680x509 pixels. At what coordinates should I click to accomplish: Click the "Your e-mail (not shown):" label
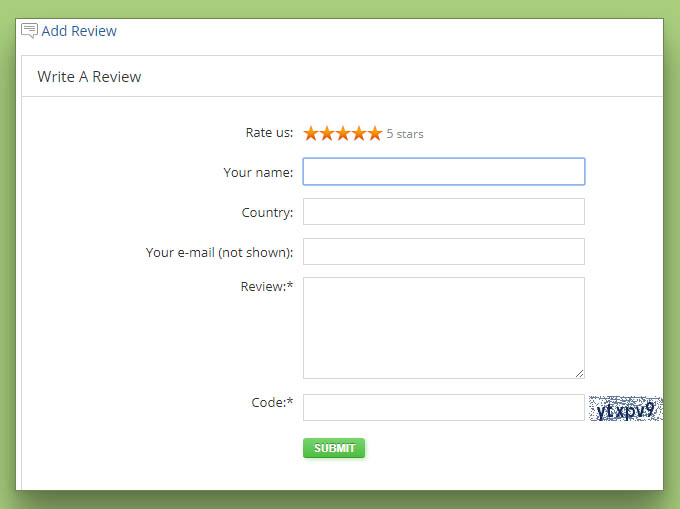pyautogui.click(x=219, y=252)
